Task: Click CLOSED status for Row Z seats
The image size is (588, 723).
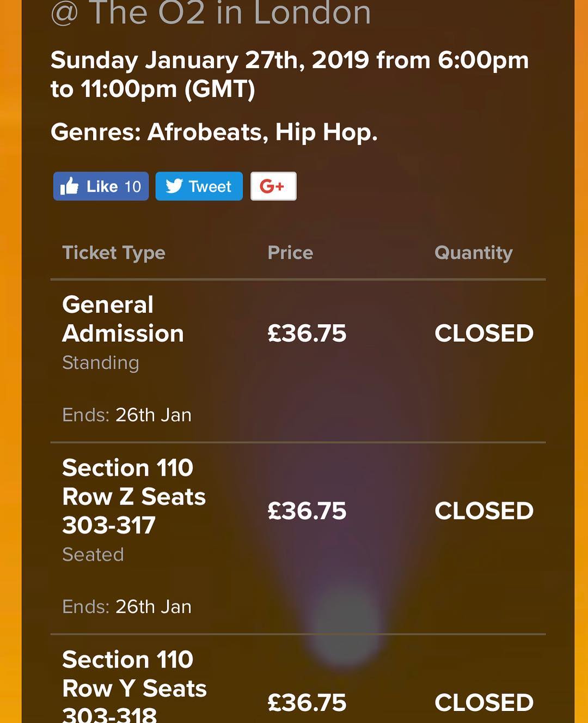Action: tap(483, 511)
